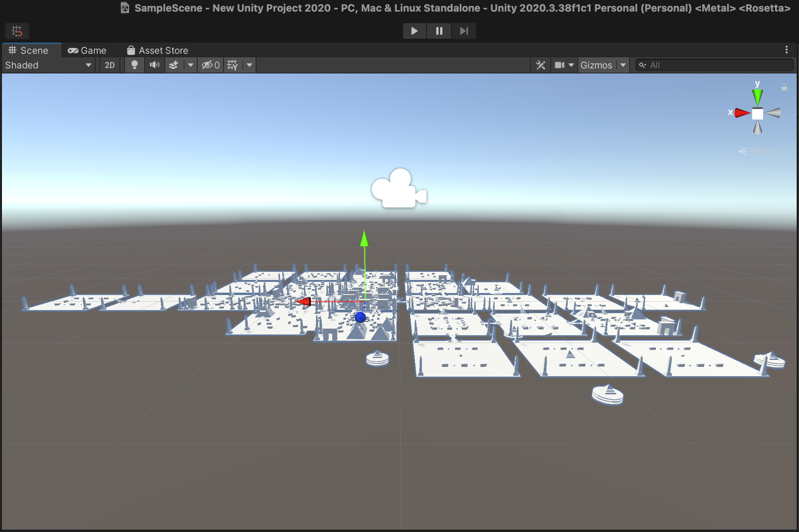Screen dimensions: 799x532
Task: Toggle the grid visibility icon
Action: [x=232, y=65]
